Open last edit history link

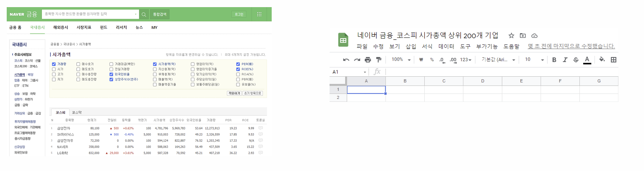point(571,46)
